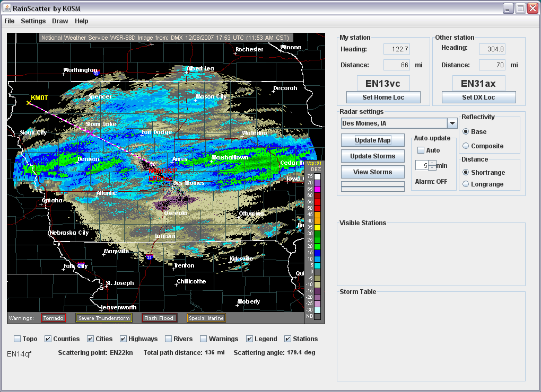Image resolution: width=541 pixels, height=392 pixels.
Task: Toggle the Rivers checkbox
Action: pos(168,339)
